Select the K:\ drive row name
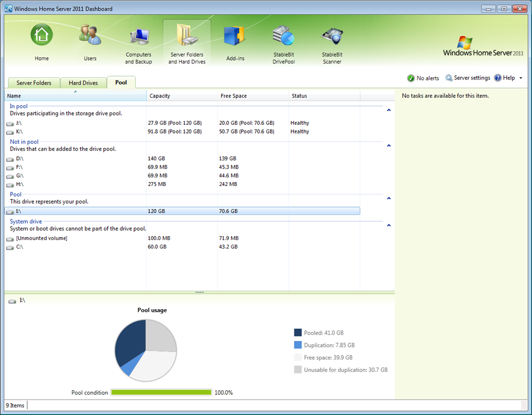This screenshot has height=415, width=532. coord(19,131)
